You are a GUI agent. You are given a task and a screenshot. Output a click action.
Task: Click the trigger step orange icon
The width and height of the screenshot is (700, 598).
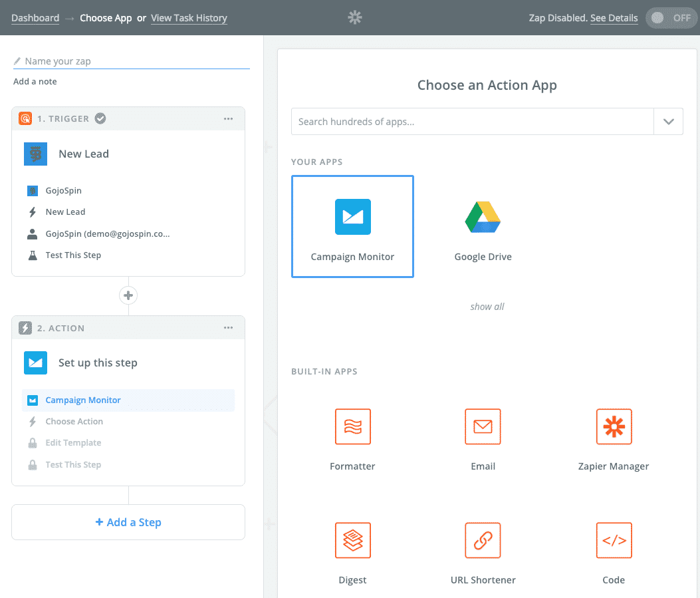tap(25, 118)
